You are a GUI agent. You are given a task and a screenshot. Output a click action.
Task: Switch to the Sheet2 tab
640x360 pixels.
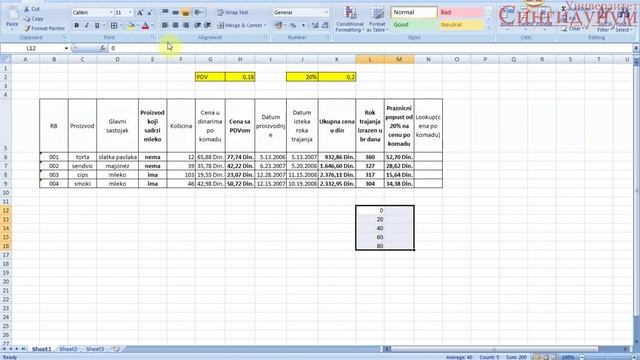coord(68,349)
